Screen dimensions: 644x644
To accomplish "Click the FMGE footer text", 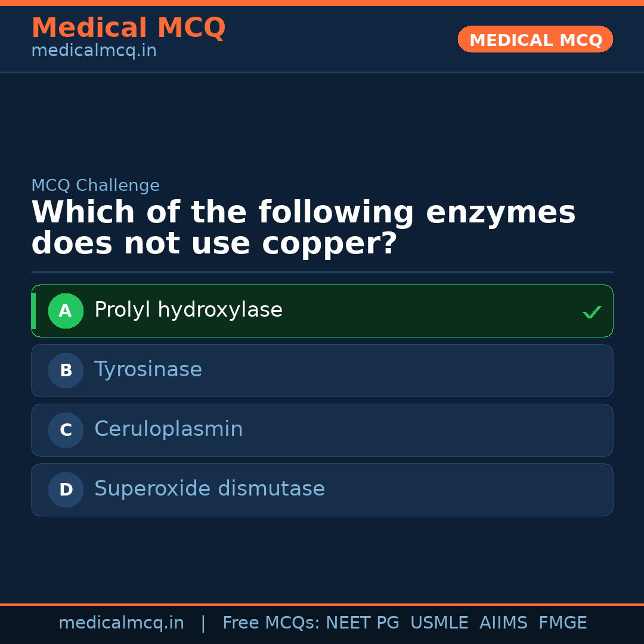I will tap(562, 623).
